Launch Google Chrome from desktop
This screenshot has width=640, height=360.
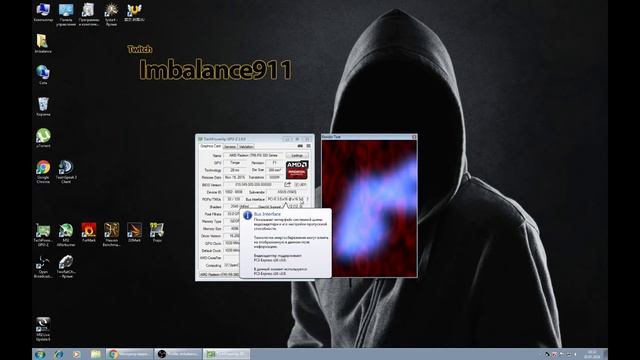click(x=43, y=171)
